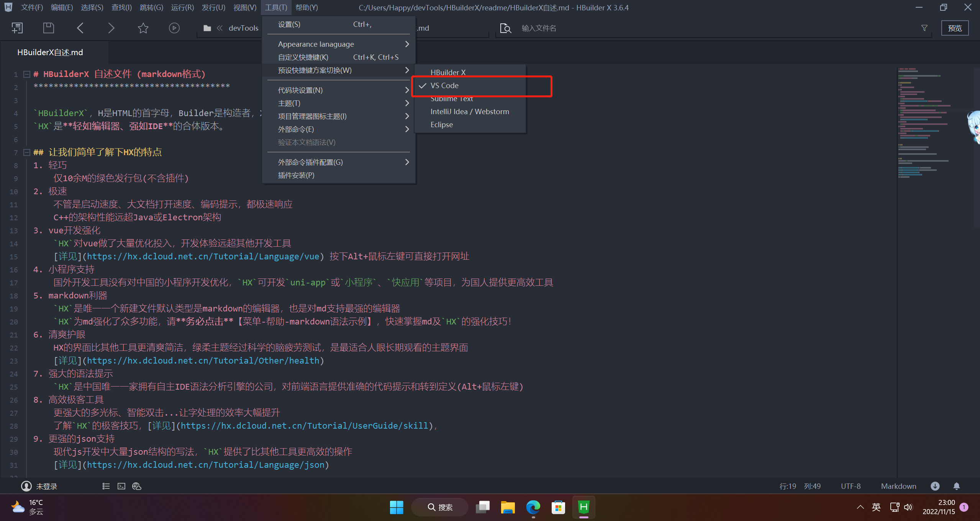Click the 预览 preview button
The height and width of the screenshot is (521, 980).
click(x=954, y=28)
